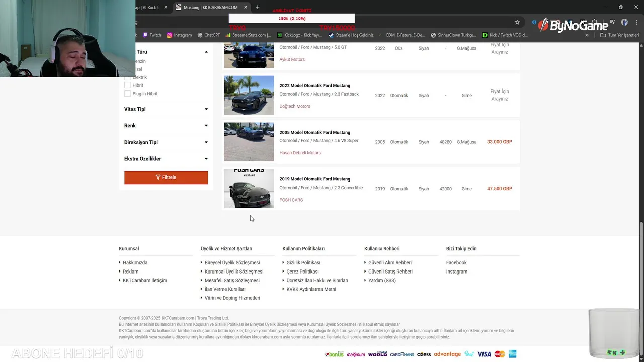This screenshot has width=644, height=362.
Task: Visit the POSH CARS dealer page
Action: pyautogui.click(x=291, y=200)
